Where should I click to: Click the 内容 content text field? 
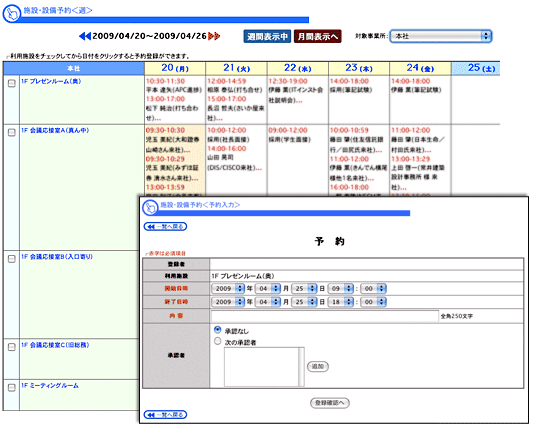pos(325,316)
